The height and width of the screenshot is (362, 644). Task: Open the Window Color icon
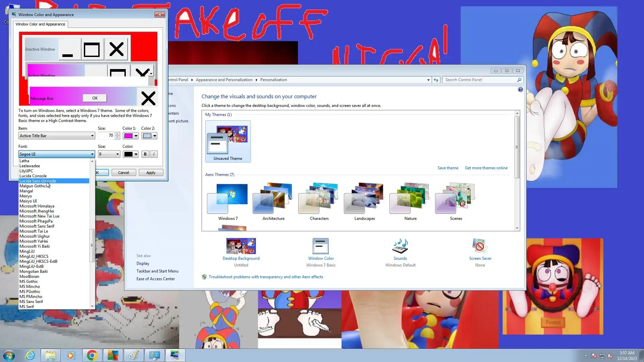[320, 246]
